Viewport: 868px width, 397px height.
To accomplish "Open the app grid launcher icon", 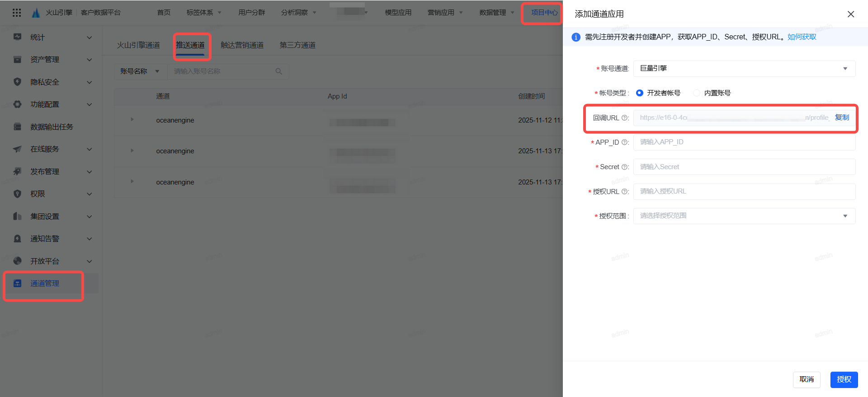I will (17, 13).
